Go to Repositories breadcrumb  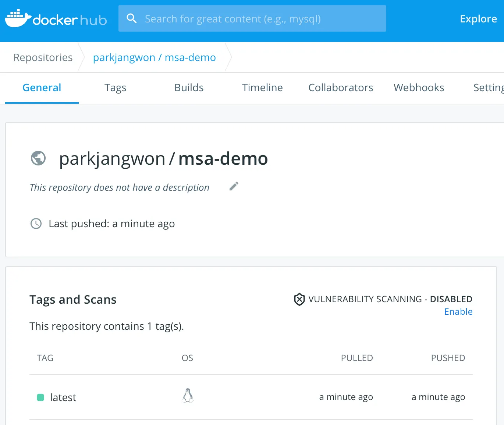tap(43, 58)
